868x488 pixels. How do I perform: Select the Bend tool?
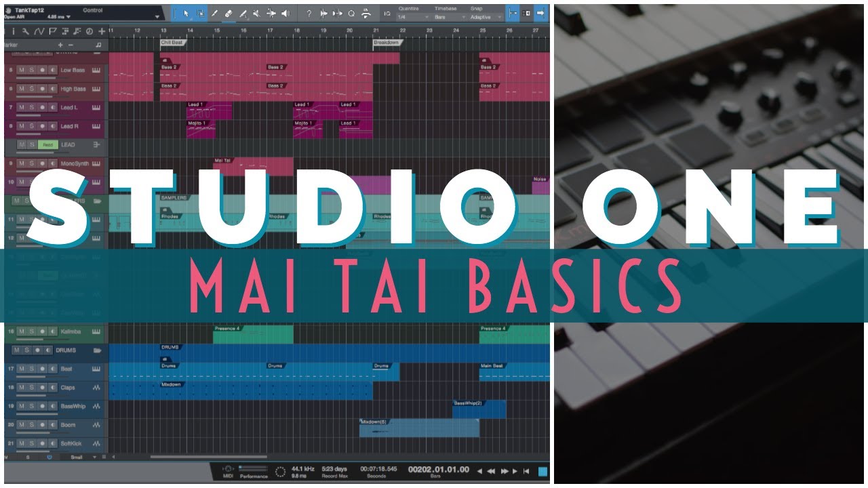pyautogui.click(x=271, y=13)
